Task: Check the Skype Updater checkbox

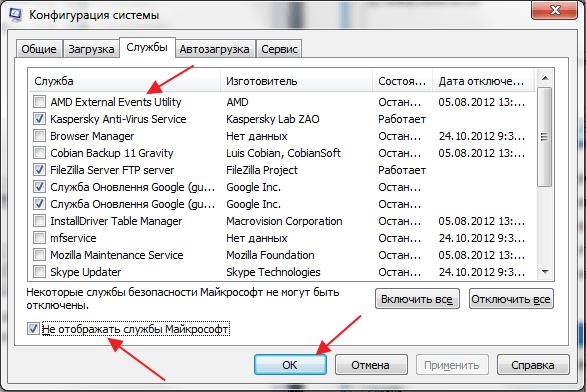Action: [39, 272]
